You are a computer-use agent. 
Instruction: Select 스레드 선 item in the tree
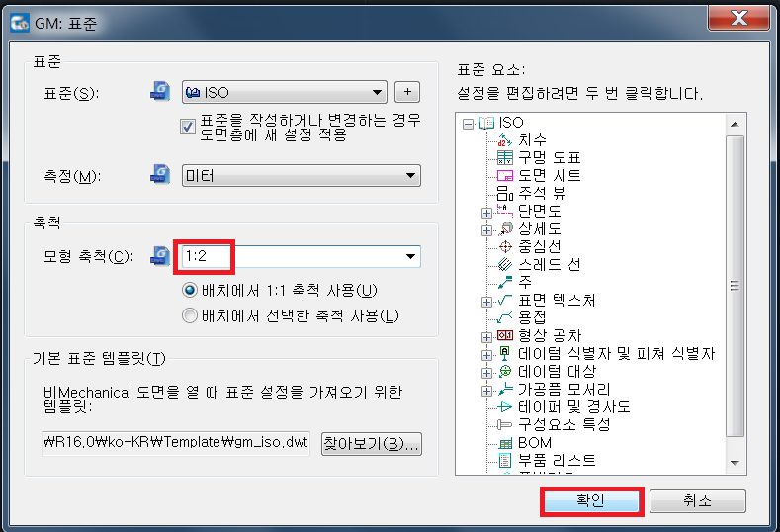click(550, 265)
